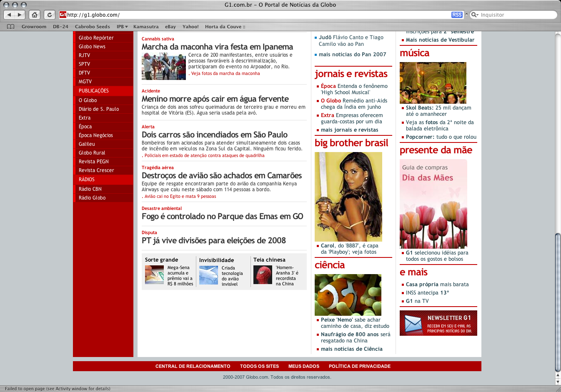Open headline Menino morre após cair em água fervente
Image resolution: width=561 pixels, height=392 pixels.
(215, 99)
